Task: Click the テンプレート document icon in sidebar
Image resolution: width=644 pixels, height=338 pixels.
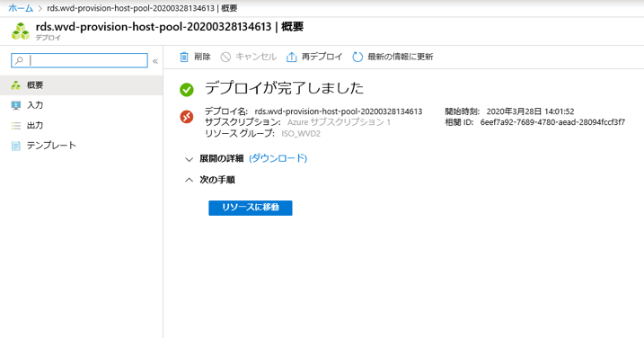Action: click(x=16, y=146)
